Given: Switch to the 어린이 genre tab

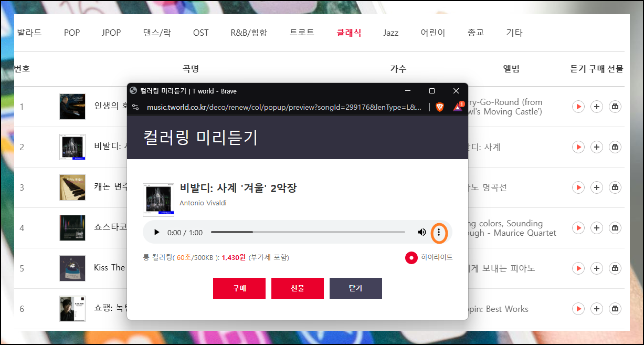Looking at the screenshot, I should [x=433, y=33].
